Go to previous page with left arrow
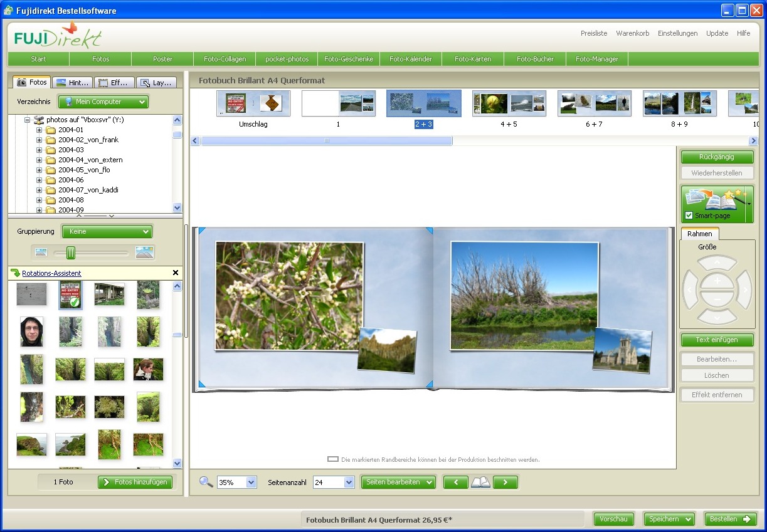Image resolution: width=767 pixels, height=532 pixels. [456, 482]
